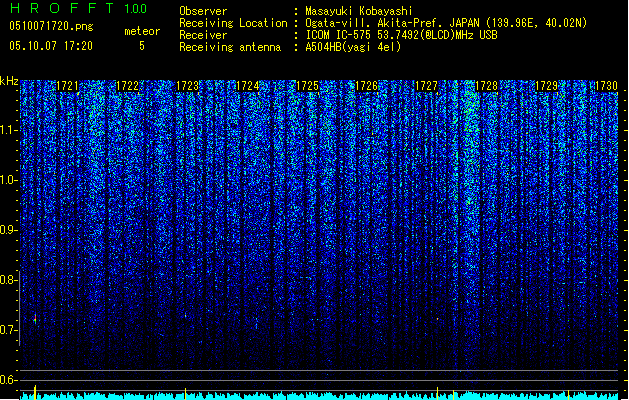This screenshot has height=400, width=629.
Task: Click the Receiving Location label
Action: 233,23
